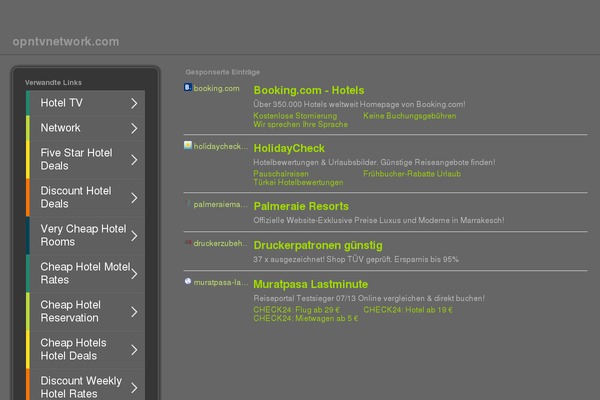Follow the Frühbucher-Rabatte Urlaub sitelink
This screenshot has height=400, width=600.
412,174
